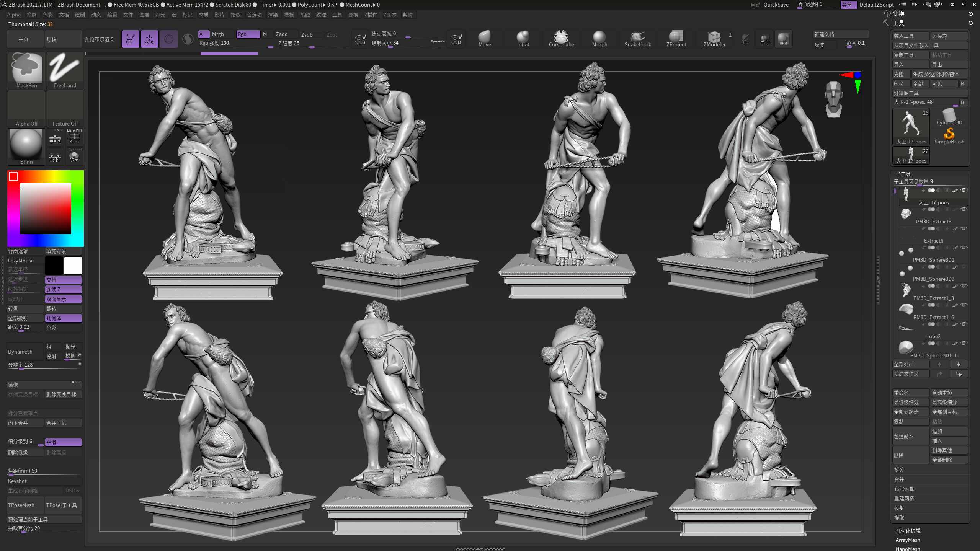The height and width of the screenshot is (551, 980).
Task: Select the Blinn material sphere
Action: [x=26, y=147]
